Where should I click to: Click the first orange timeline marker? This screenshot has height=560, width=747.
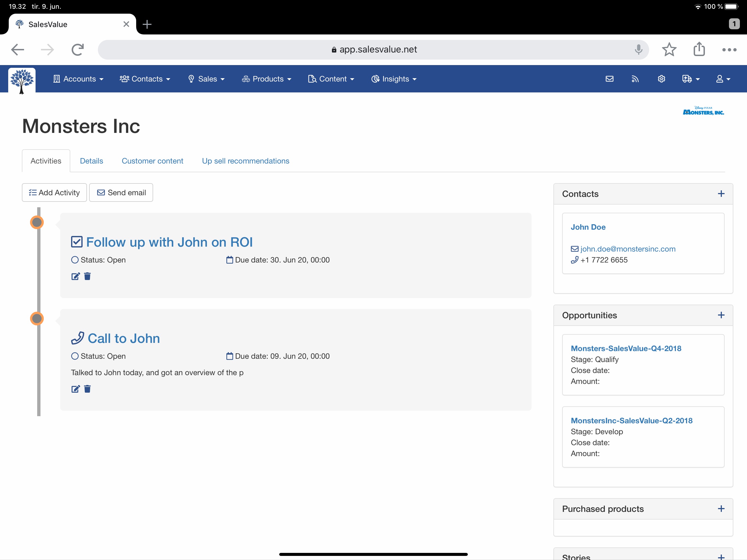pyautogui.click(x=37, y=222)
